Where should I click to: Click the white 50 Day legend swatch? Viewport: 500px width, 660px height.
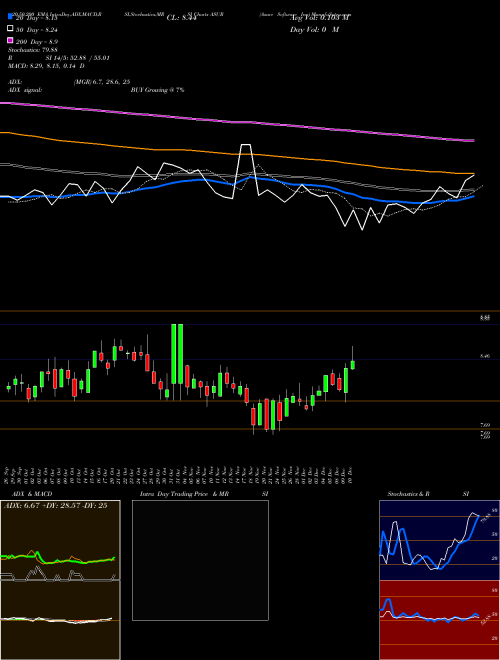(11, 29)
